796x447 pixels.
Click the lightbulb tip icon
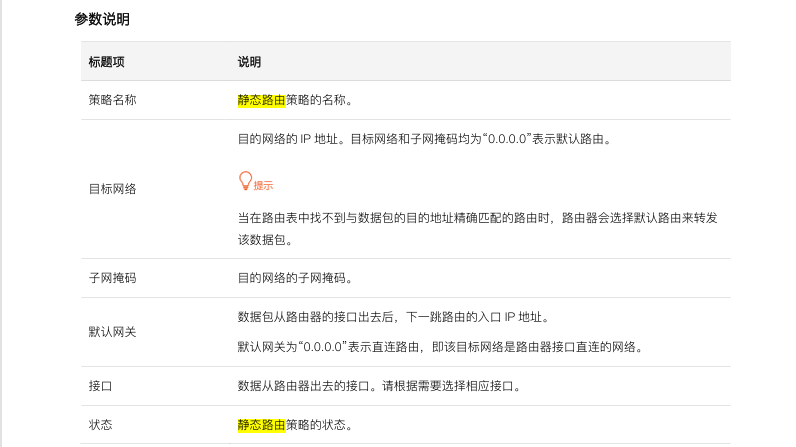244,181
